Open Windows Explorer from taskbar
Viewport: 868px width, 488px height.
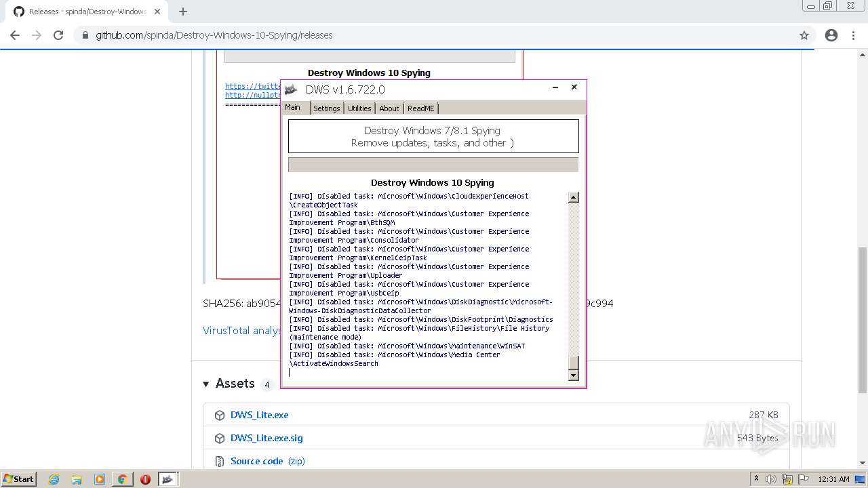(77, 479)
